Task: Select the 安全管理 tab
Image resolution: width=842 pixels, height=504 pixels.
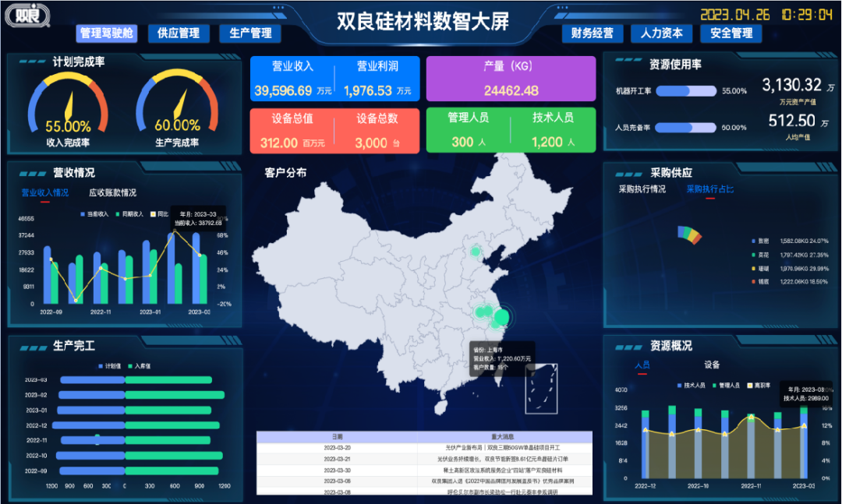Action: point(731,33)
